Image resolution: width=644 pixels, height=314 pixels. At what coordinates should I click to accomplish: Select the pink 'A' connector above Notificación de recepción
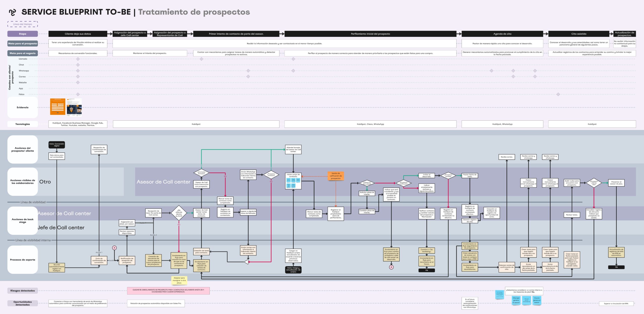114,248
